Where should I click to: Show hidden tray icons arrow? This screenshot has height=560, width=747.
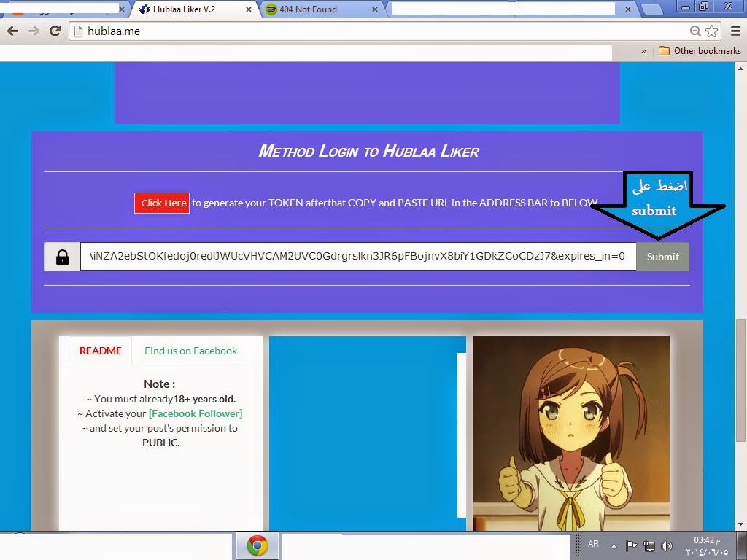(x=614, y=546)
